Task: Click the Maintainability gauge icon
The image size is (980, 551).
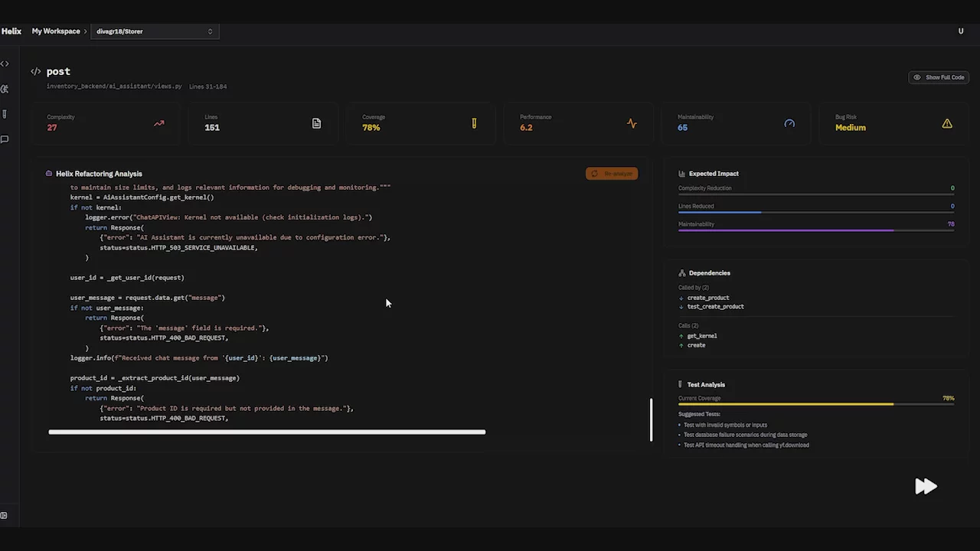Action: pos(789,123)
